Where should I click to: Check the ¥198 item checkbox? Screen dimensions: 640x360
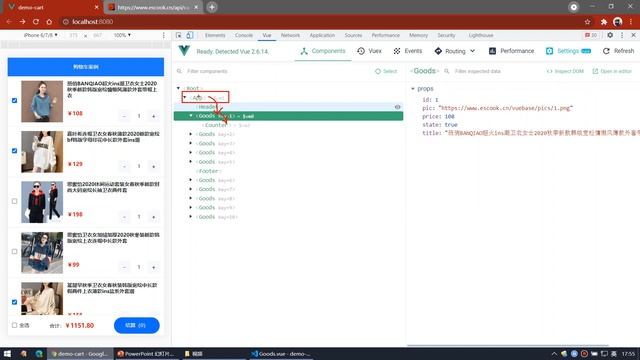[x=14, y=201]
